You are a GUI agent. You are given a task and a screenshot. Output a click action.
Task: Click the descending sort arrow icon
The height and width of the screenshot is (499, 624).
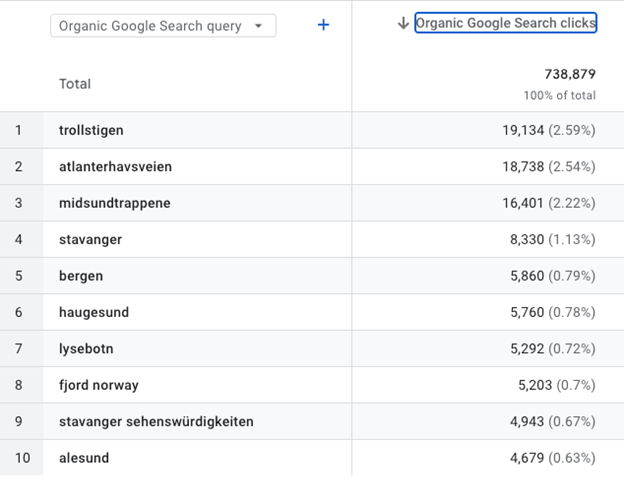(403, 24)
